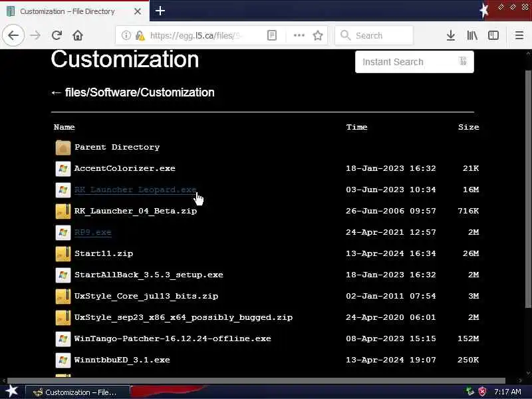Select the Customization – File Directory tab
This screenshot has height=399, width=532.
74,11
